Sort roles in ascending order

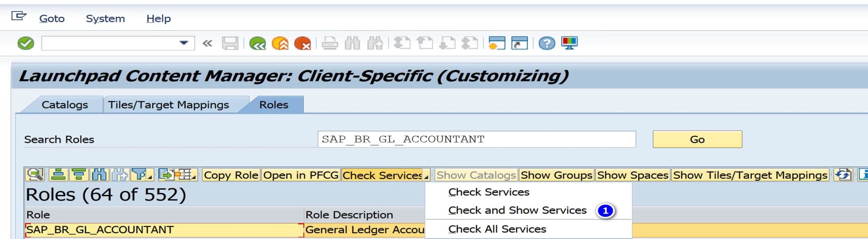[59, 175]
